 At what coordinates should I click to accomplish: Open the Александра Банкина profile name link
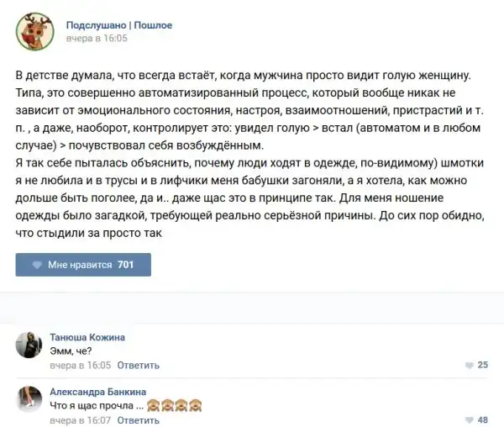pyautogui.click(x=97, y=392)
